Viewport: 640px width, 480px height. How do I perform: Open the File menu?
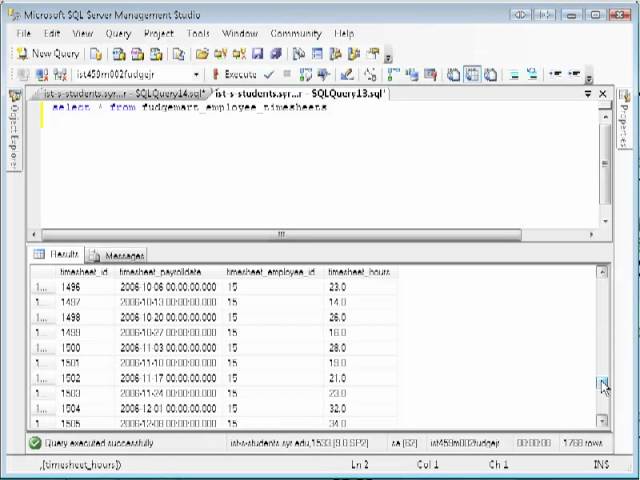pos(24,33)
